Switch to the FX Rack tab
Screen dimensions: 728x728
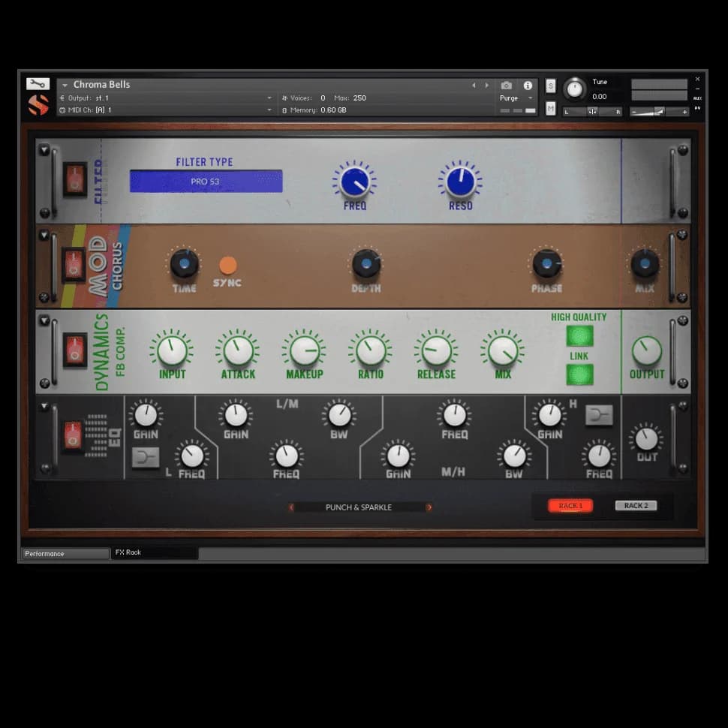click(x=147, y=552)
